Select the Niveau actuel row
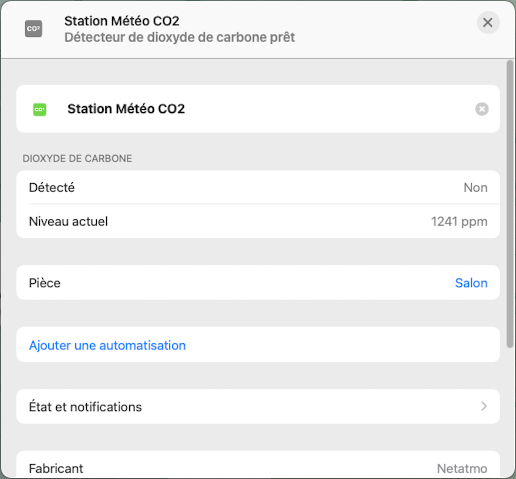This screenshot has width=516, height=479. 258,221
